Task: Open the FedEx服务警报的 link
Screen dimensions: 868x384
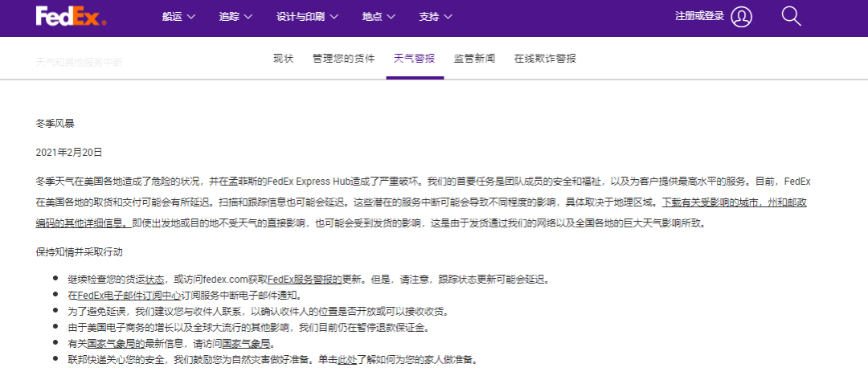Action: (304, 280)
